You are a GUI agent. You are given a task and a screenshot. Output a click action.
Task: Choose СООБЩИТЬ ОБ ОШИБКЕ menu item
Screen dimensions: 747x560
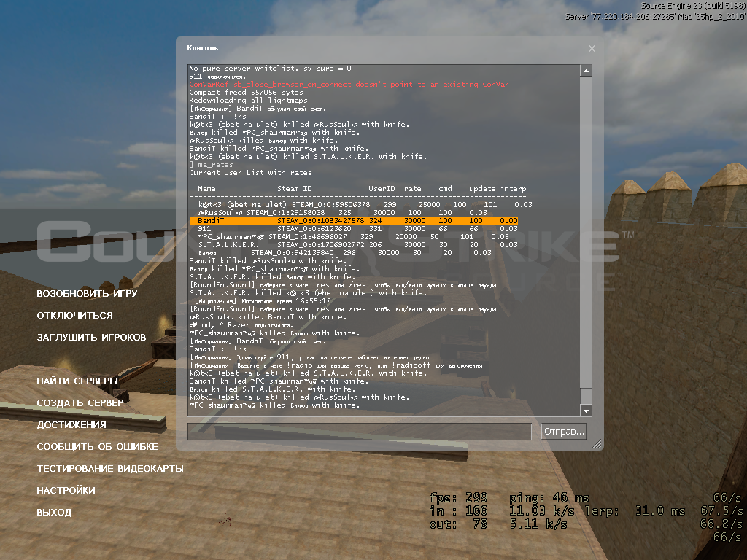click(97, 447)
